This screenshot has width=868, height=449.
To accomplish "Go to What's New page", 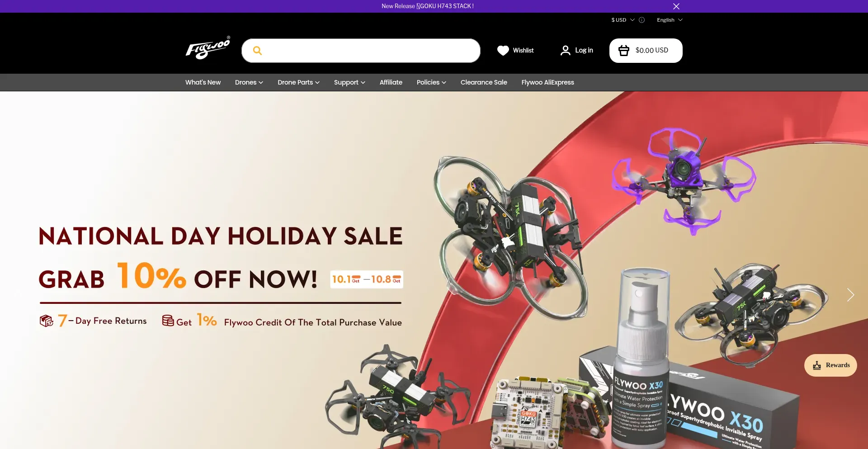I will pos(203,82).
